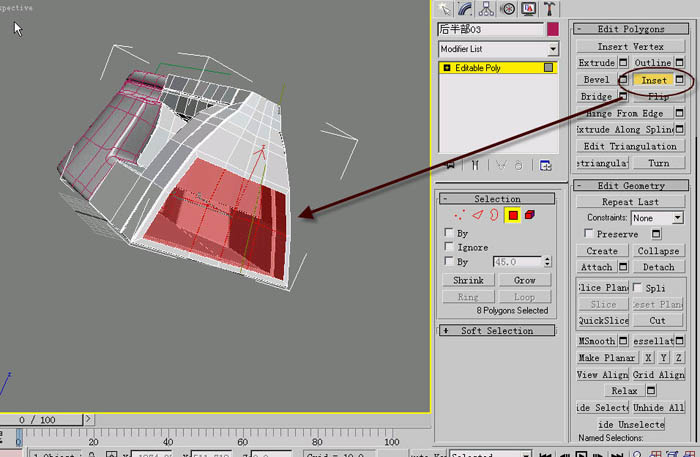Click the Unhide All button
The height and width of the screenshot is (457, 700).
pos(658,407)
